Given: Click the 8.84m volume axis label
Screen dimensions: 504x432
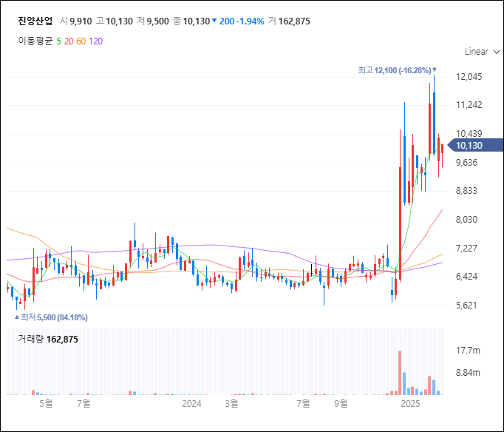Looking at the screenshot, I should [468, 373].
